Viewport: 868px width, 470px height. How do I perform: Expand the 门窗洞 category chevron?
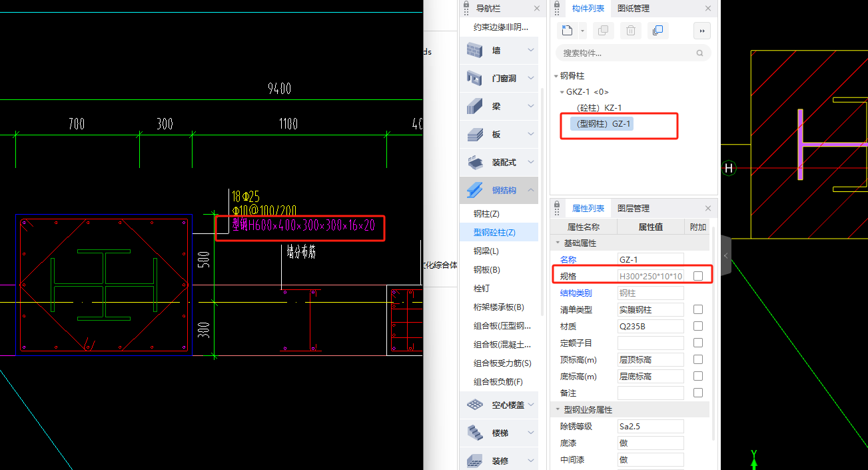point(531,78)
